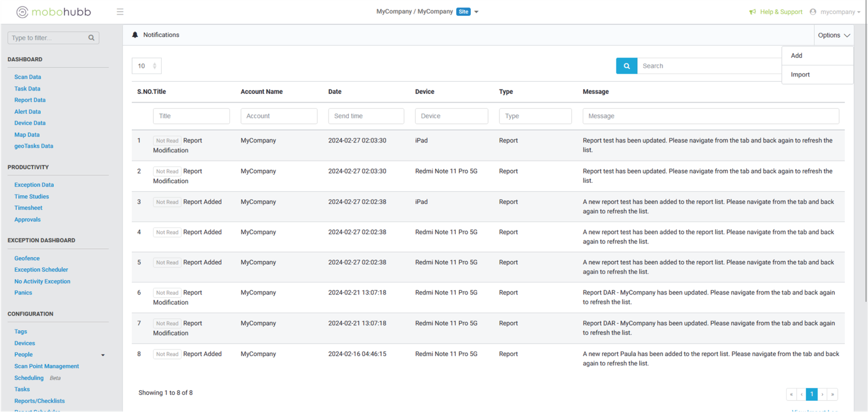Go to the last page arrow
The width and height of the screenshot is (868, 412).
pyautogui.click(x=833, y=394)
